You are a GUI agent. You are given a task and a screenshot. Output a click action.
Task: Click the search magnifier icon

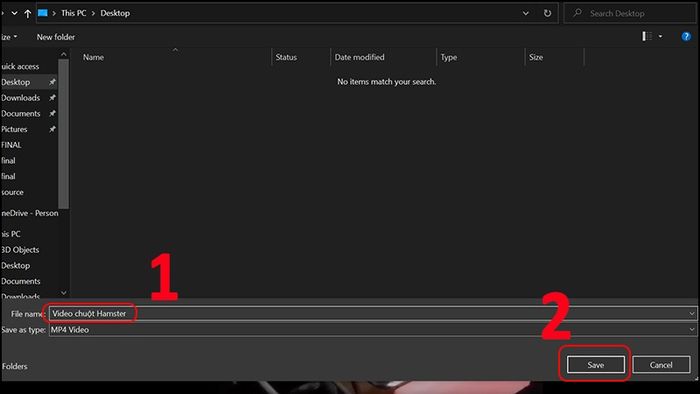pos(577,13)
